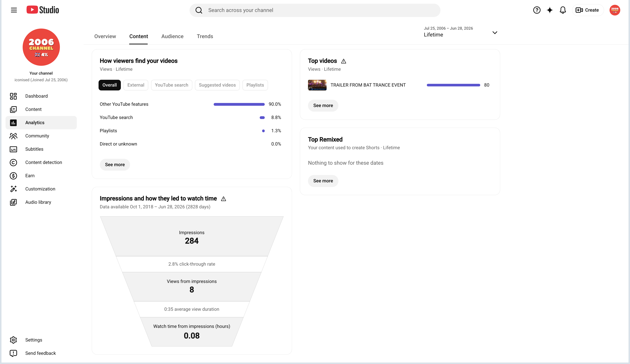Expand the Lifetime date range dropdown
The width and height of the screenshot is (630, 364).
tap(461, 32)
